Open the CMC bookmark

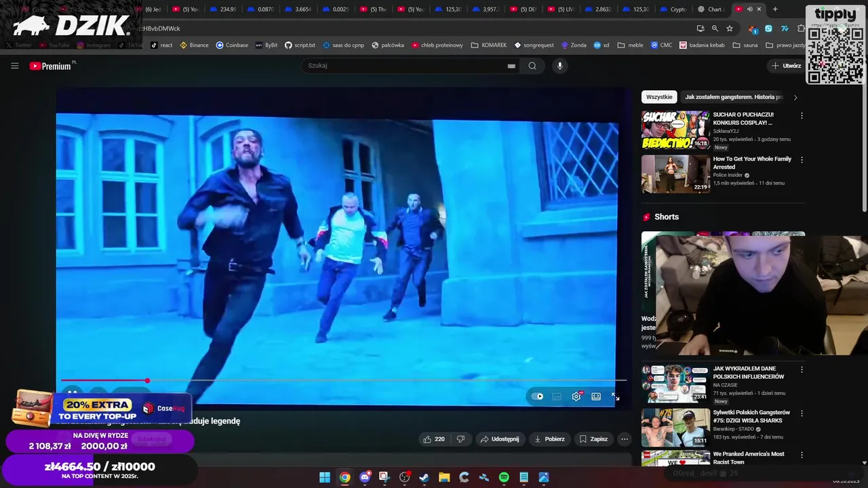tap(661, 45)
